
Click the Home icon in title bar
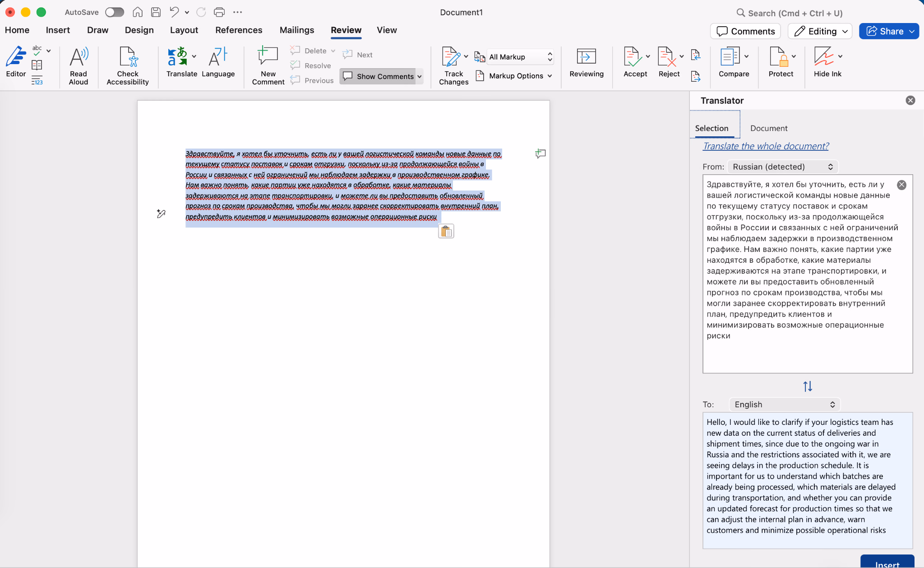(x=138, y=12)
